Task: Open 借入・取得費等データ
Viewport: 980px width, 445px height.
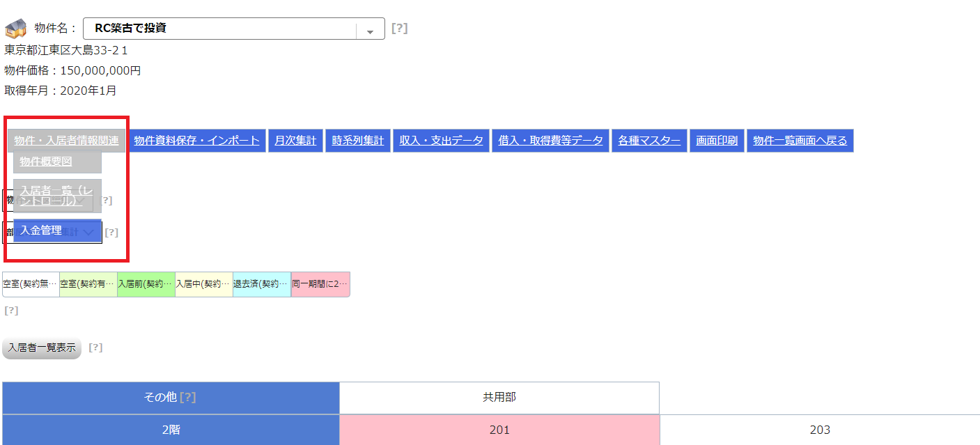Action: click(x=550, y=141)
